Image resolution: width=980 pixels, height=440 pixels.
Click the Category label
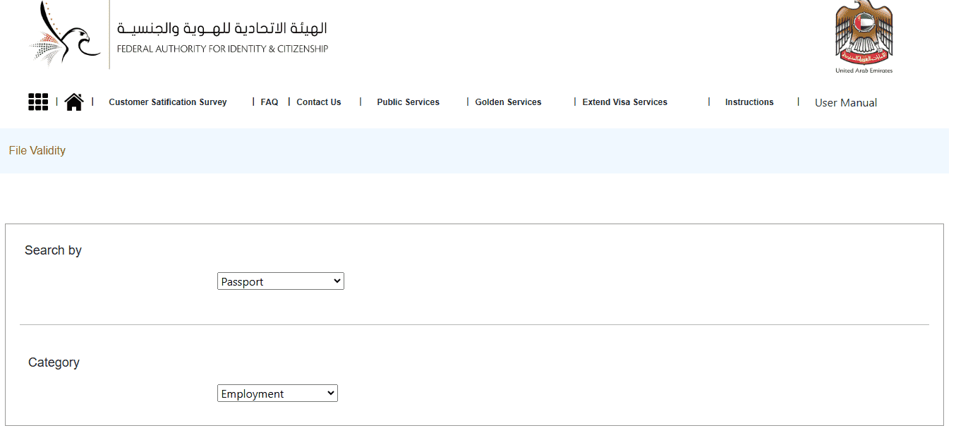coord(54,362)
